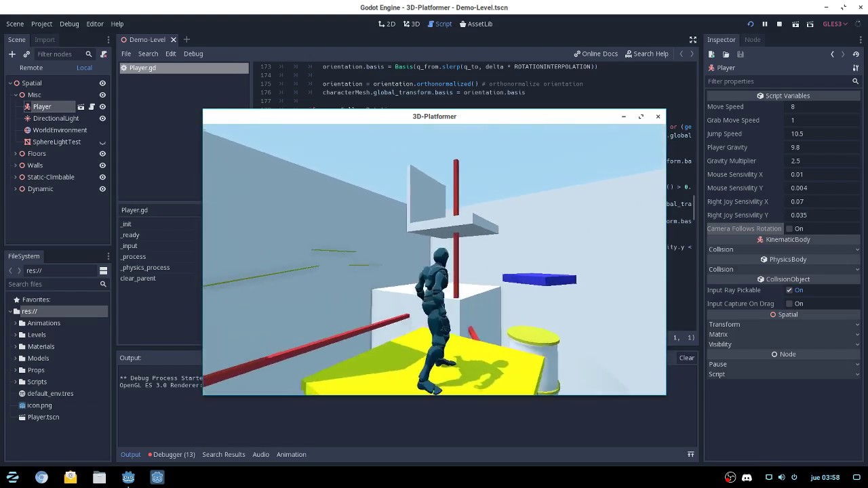Open the GLES3 renderer dropdown
The image size is (868, 488).
coord(835,24)
